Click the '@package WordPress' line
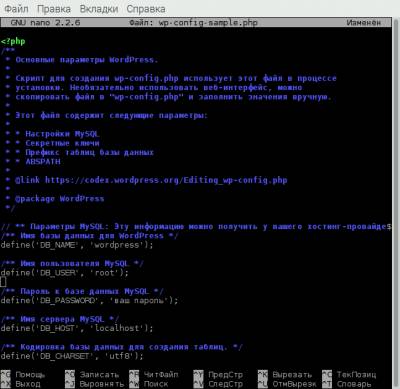This screenshot has width=400, height=389. pyautogui.click(x=60, y=199)
